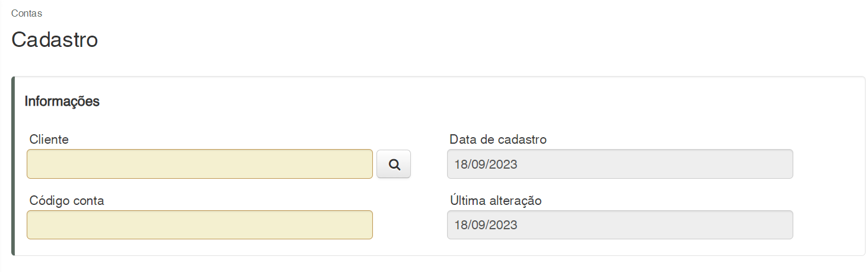The image size is (868, 272).
Task: Click the grey read-only Última alteração box
Action: (620, 224)
